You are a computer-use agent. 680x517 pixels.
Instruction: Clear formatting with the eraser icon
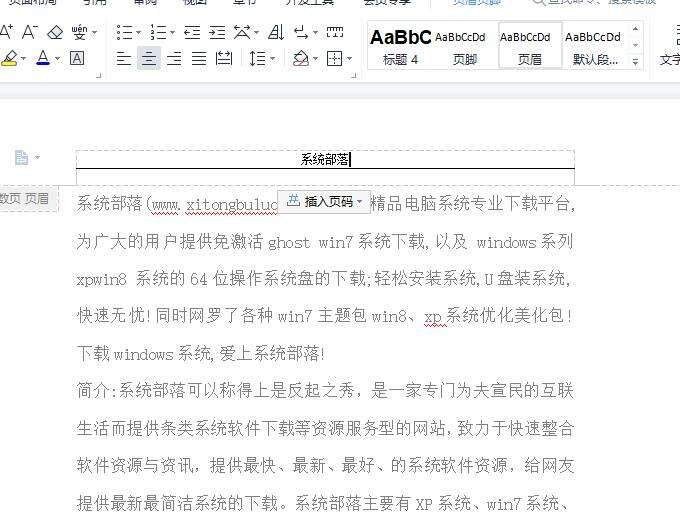point(55,32)
